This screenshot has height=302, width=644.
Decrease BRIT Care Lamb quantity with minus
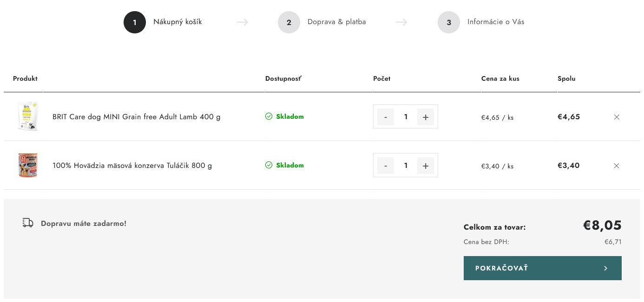(x=386, y=117)
